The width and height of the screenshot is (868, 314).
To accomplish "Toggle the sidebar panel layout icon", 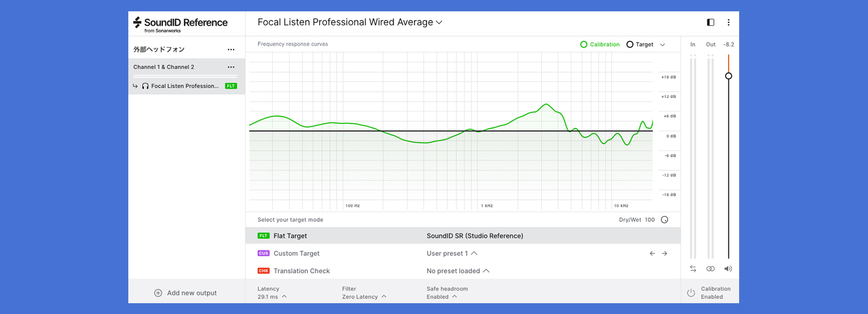I will (711, 22).
